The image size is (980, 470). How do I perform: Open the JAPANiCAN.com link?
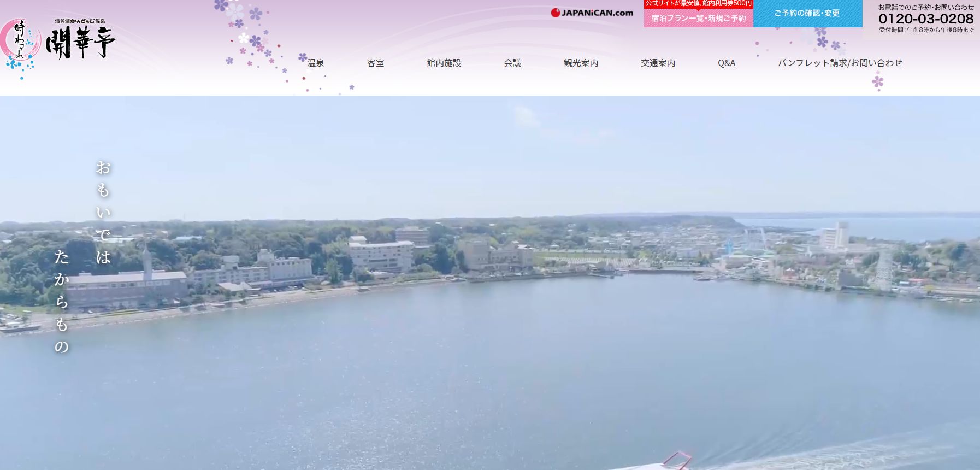[597, 13]
